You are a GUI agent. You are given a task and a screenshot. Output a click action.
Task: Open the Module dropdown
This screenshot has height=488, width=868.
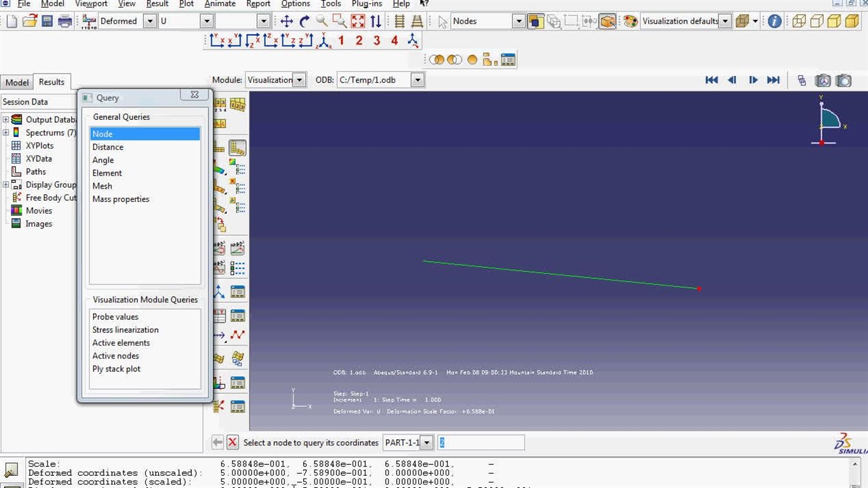click(x=300, y=80)
